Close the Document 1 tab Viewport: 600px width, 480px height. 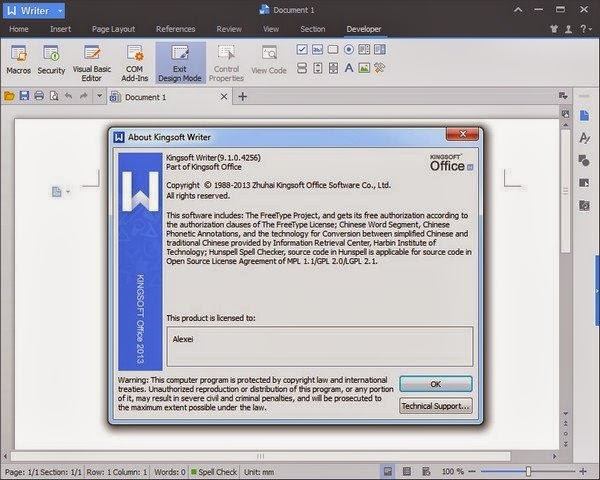click(224, 96)
